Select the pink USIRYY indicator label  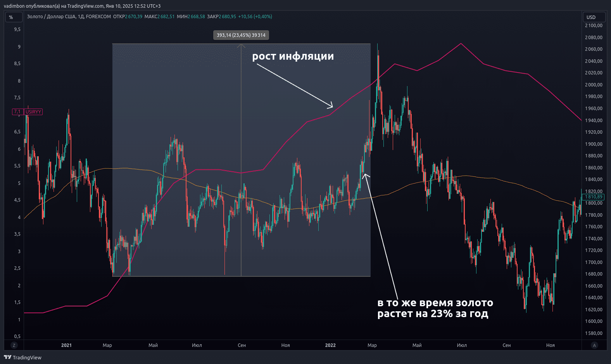33,112
